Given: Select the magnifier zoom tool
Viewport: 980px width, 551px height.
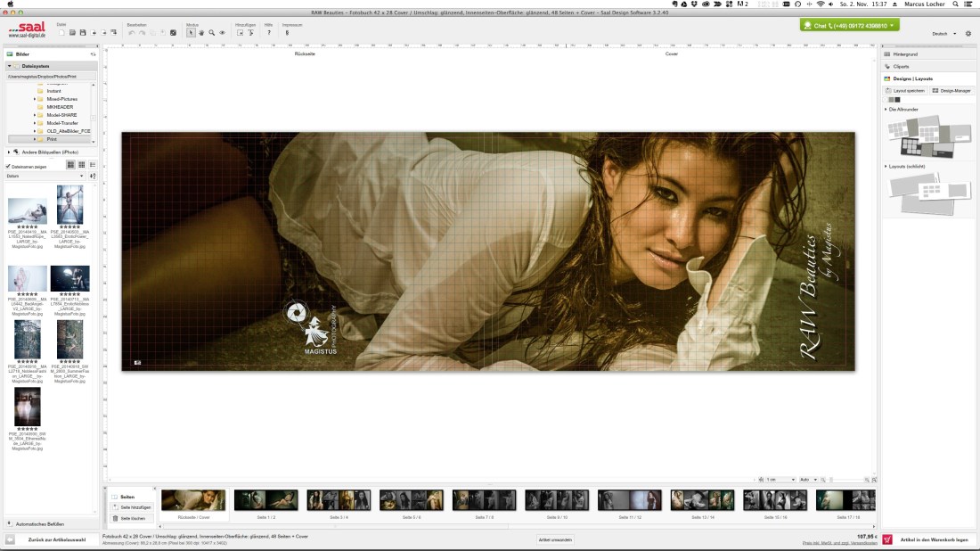Looking at the screenshot, I should pyautogui.click(x=211, y=33).
